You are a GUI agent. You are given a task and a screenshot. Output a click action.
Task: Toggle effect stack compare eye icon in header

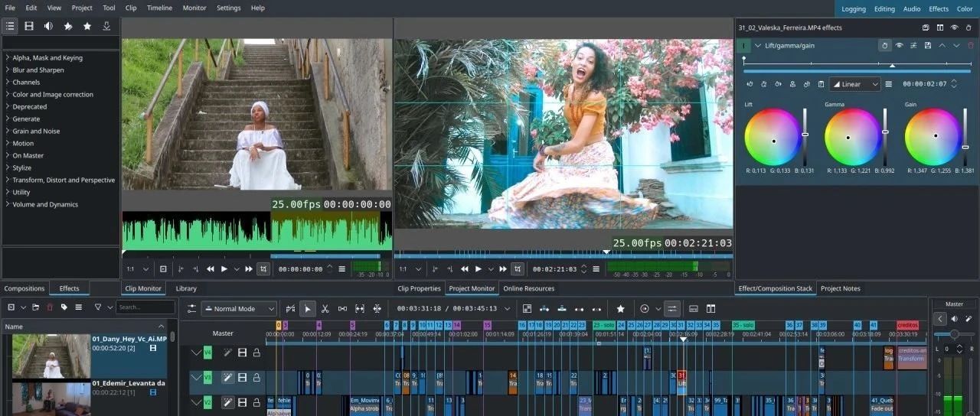click(x=954, y=28)
